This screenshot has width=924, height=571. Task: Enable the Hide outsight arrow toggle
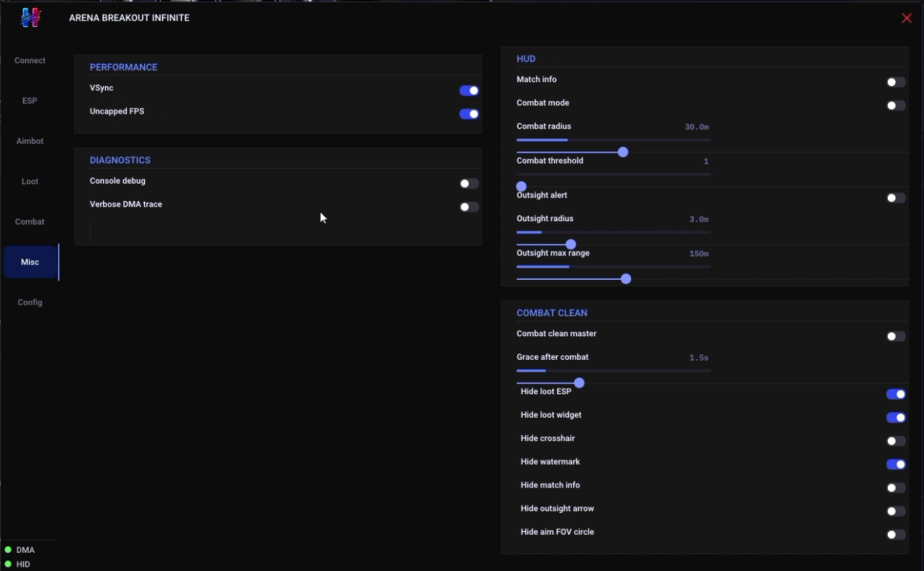click(896, 511)
